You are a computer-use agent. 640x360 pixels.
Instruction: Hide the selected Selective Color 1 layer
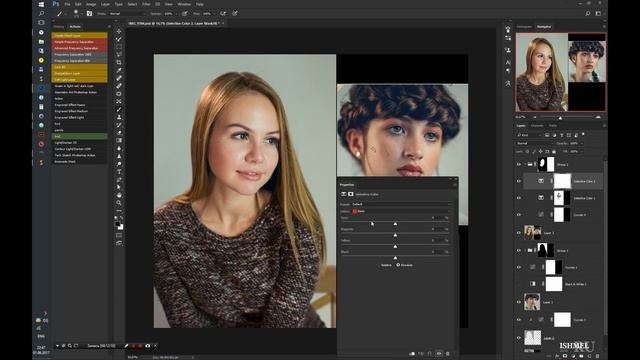pyautogui.click(x=519, y=181)
